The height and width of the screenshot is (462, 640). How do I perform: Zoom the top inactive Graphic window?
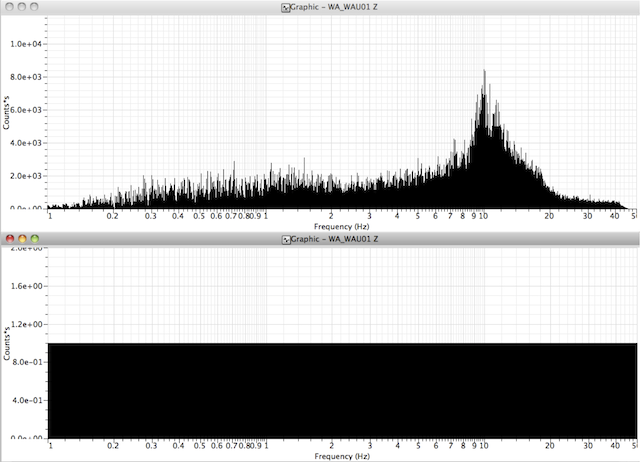36,7
